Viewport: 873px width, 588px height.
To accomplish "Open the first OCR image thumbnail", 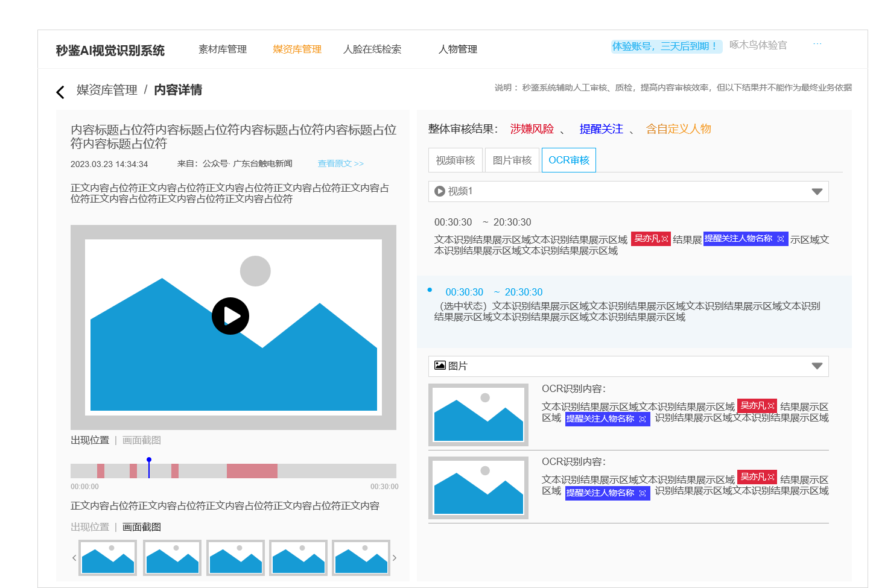I will pyautogui.click(x=478, y=415).
